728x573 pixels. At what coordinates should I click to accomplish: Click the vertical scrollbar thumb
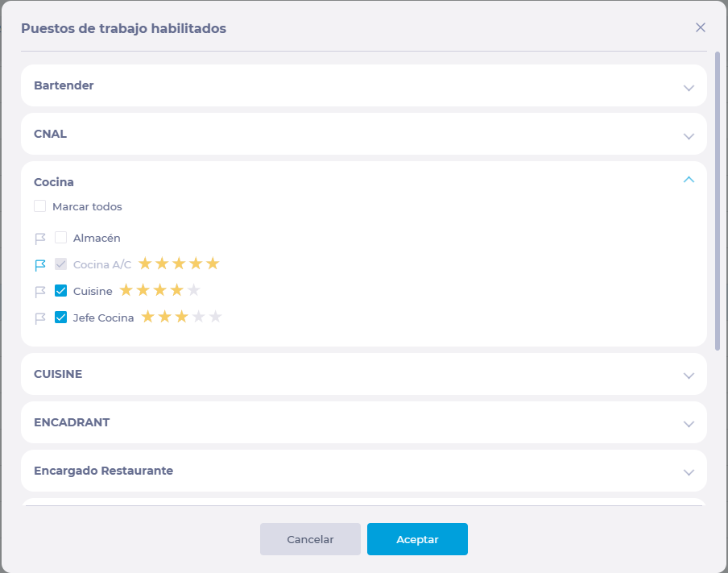pos(718,201)
